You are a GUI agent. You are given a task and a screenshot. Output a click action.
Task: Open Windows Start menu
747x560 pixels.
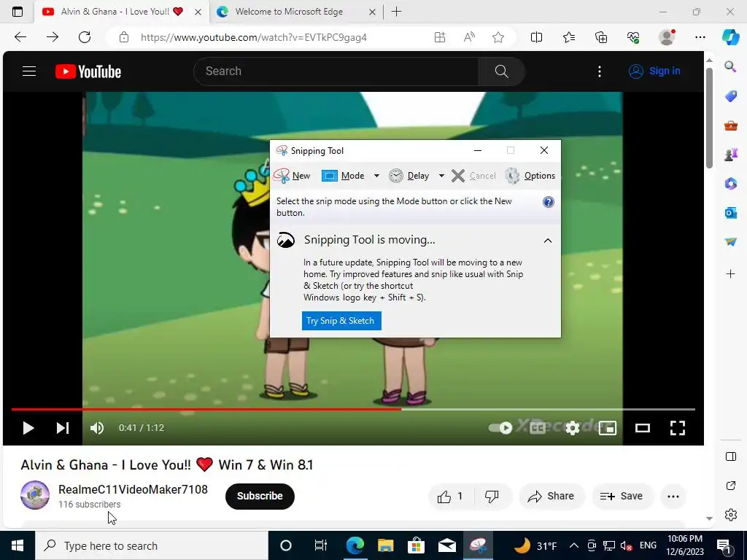click(18, 545)
